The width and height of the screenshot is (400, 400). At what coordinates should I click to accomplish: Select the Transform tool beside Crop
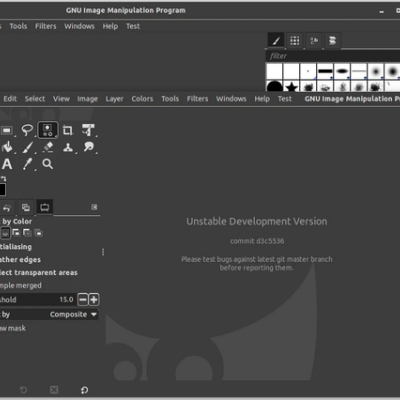tap(88, 130)
